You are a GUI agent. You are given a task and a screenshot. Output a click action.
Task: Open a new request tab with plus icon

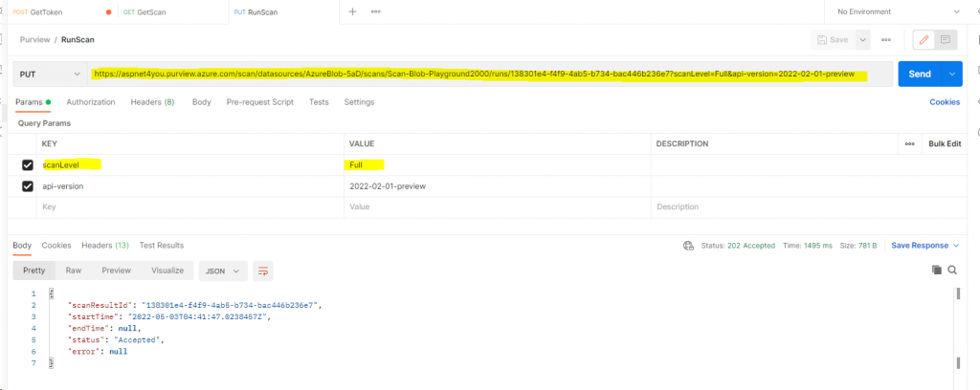point(352,11)
